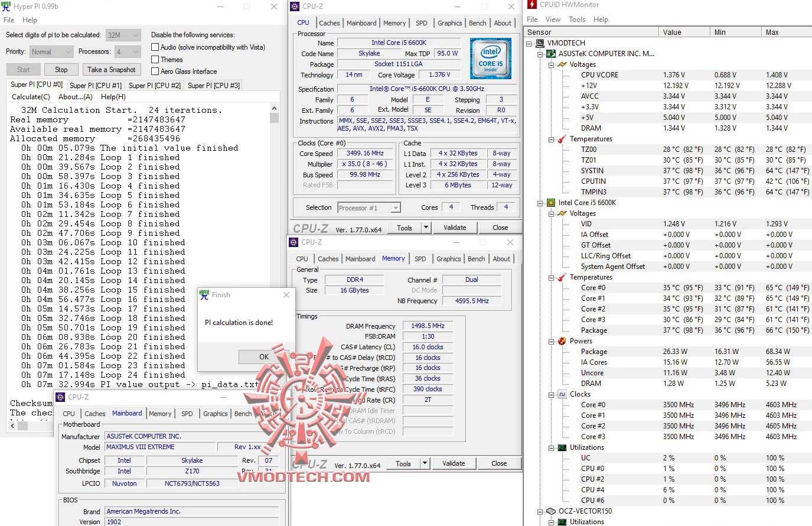The height and width of the screenshot is (526, 812).
Task: Check Audio (solve incompatibility with Vista)
Action: (155, 47)
